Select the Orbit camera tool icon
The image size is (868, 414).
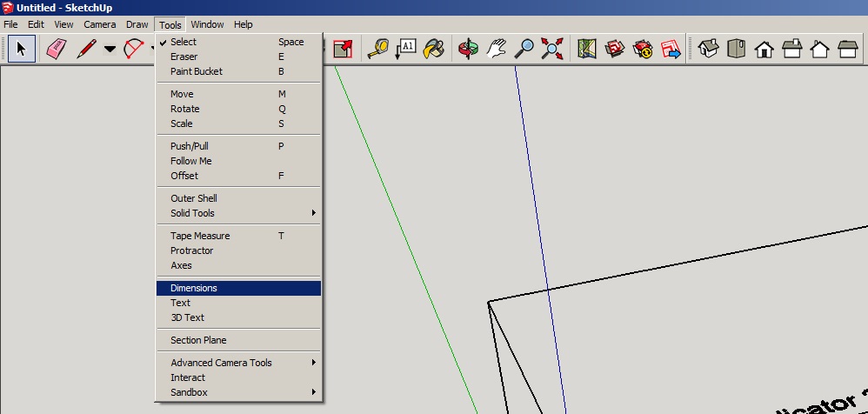(468, 49)
